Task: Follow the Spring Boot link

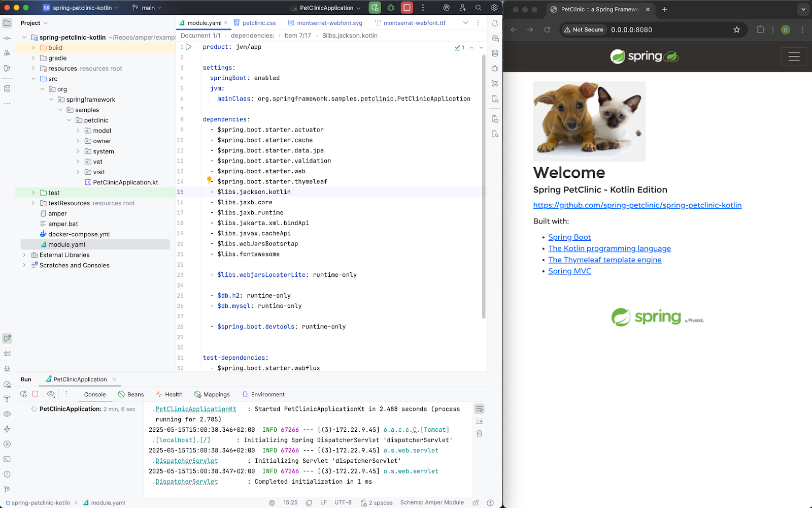Action: point(569,237)
